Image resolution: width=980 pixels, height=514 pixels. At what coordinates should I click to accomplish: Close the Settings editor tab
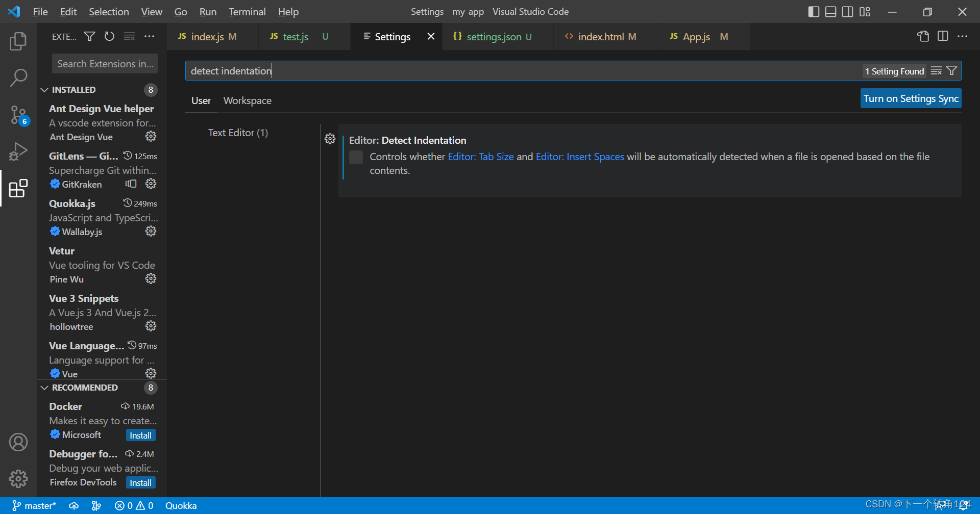431,36
